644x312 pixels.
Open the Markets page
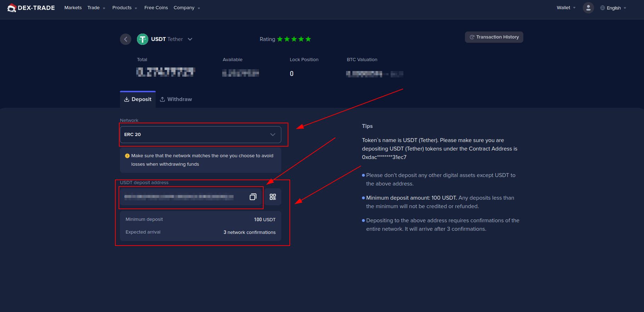[x=73, y=8]
